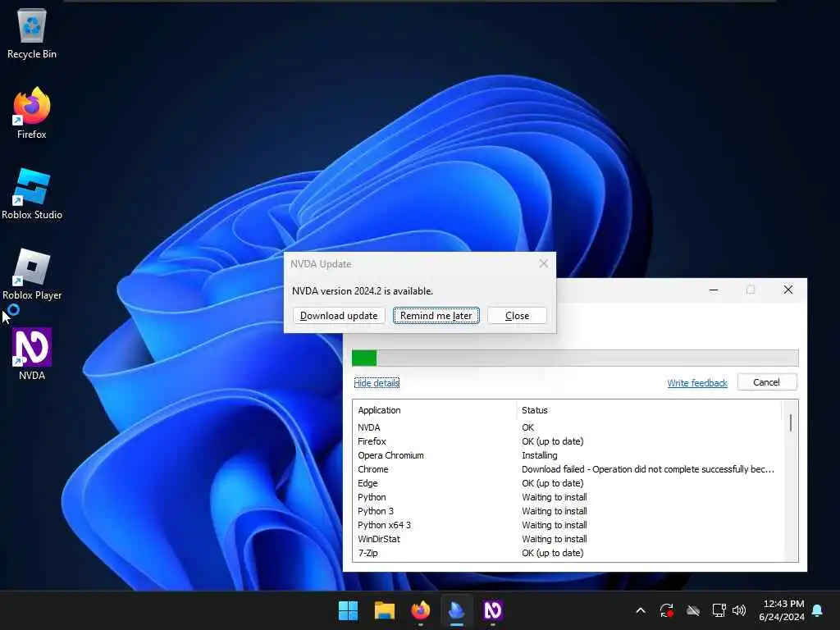Open network settings from the tray
This screenshot has width=840, height=630.
719,610
